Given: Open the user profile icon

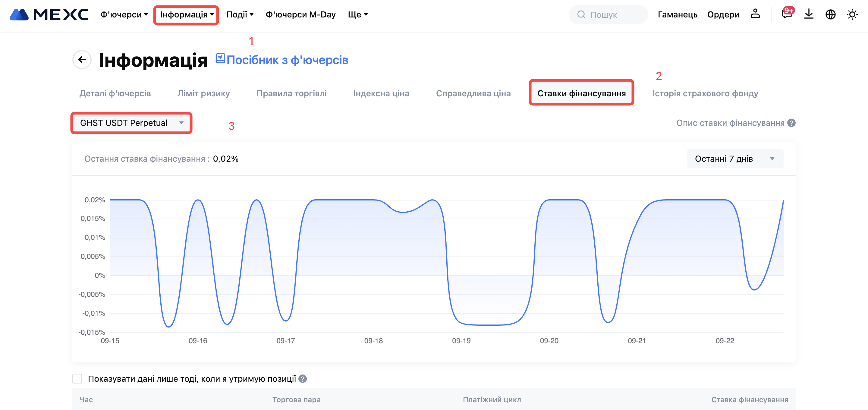Looking at the screenshot, I should click(755, 14).
